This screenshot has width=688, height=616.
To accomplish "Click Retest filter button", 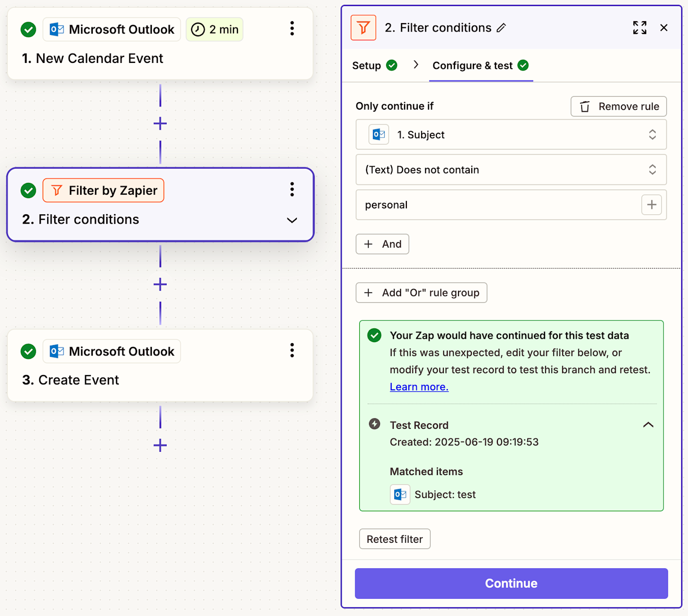I will (x=395, y=539).
